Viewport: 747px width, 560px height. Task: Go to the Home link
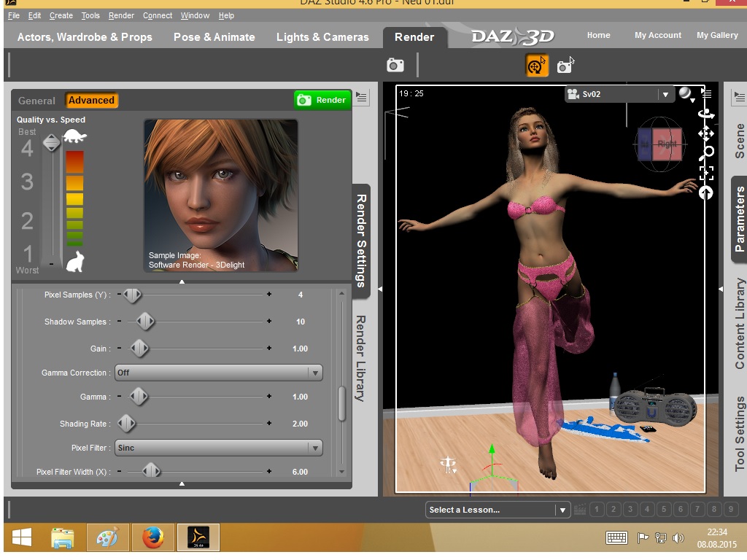(598, 35)
